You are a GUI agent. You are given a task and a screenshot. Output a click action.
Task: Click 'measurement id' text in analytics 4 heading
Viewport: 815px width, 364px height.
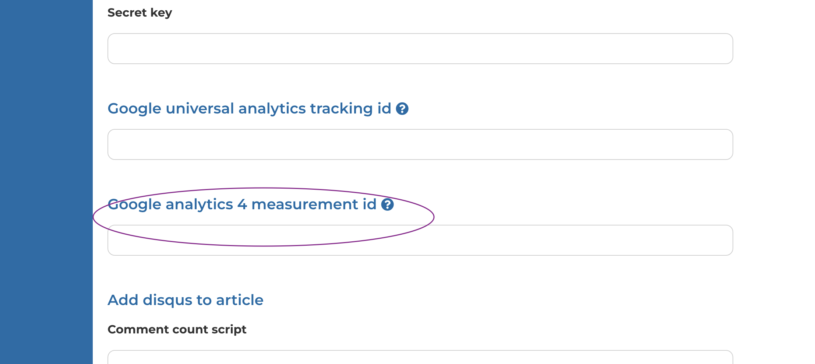[x=314, y=205]
